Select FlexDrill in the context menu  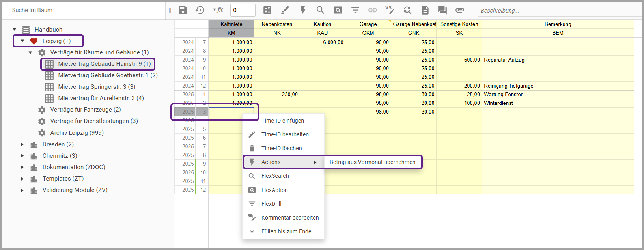(271, 204)
